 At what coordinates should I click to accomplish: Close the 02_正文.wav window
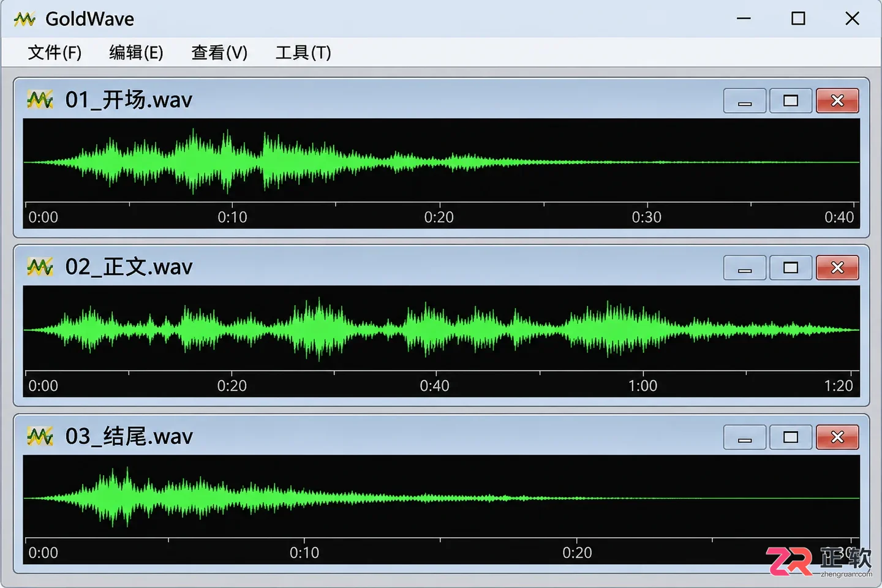tap(837, 268)
